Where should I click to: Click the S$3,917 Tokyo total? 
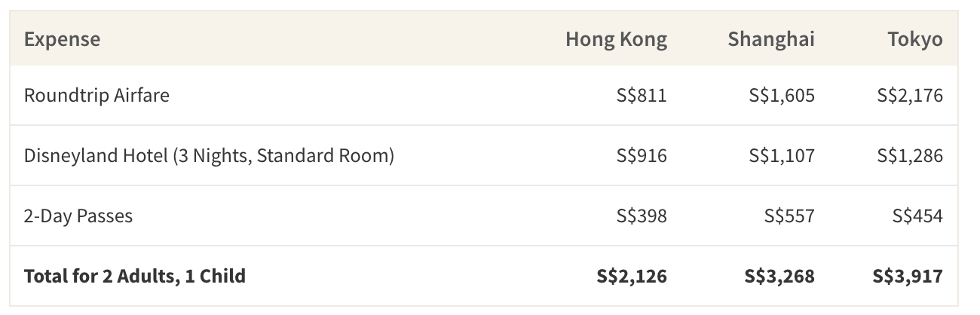tap(908, 277)
